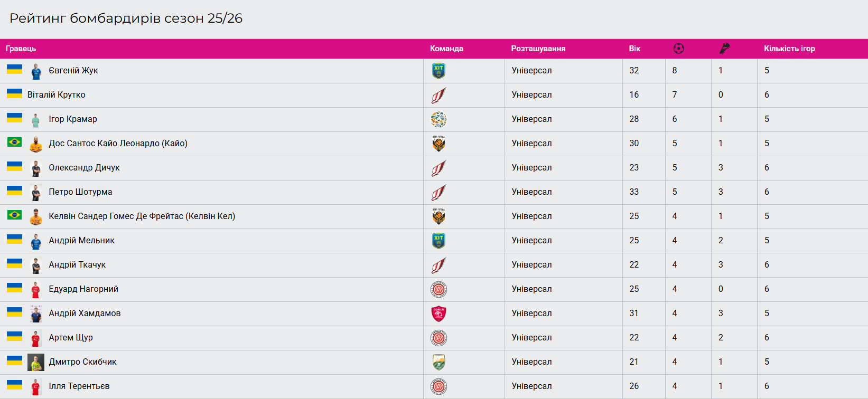Open Олександр Дичук's player name link
This screenshot has height=399, width=868.
pyautogui.click(x=84, y=168)
